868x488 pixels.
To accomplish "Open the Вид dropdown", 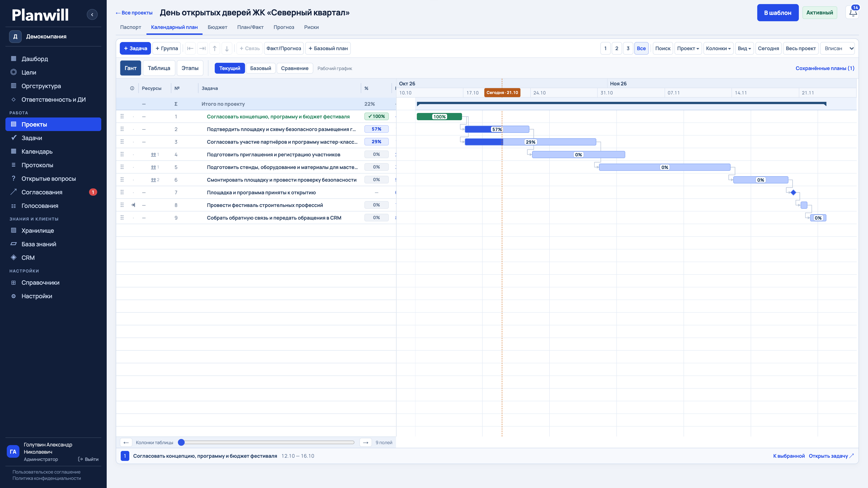I will 744,49.
